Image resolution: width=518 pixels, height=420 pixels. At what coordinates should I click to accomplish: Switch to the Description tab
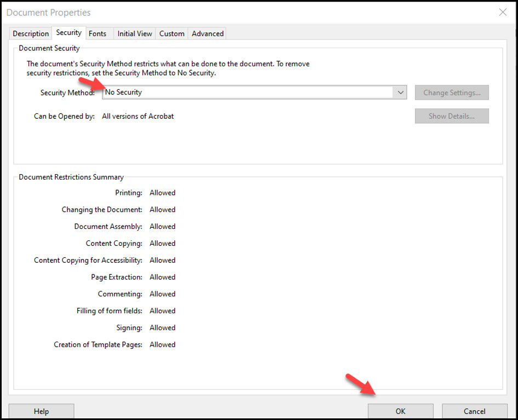point(30,33)
